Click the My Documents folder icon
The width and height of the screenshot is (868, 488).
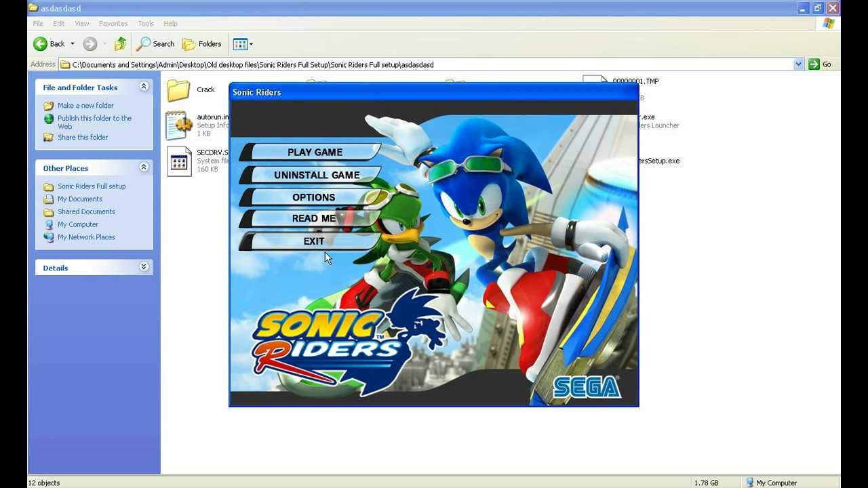[48, 199]
